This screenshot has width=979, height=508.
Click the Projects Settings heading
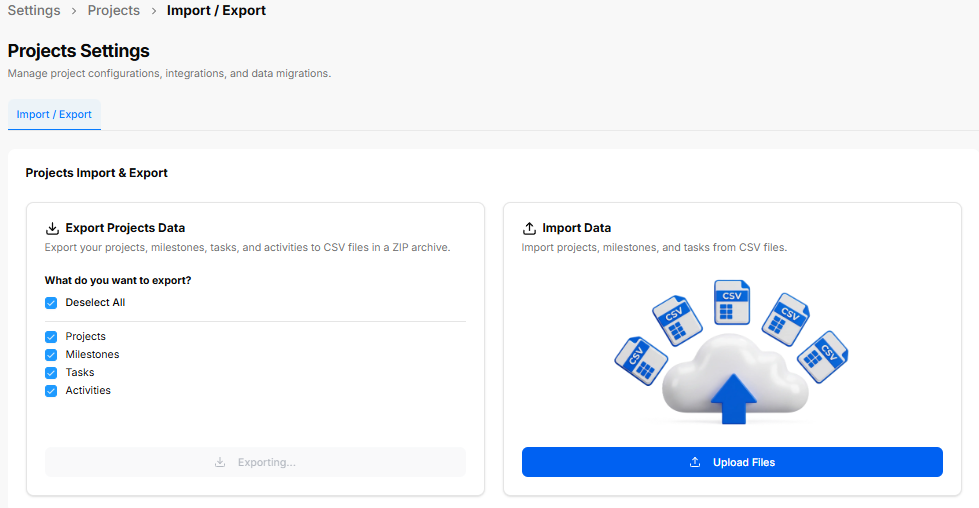[79, 51]
